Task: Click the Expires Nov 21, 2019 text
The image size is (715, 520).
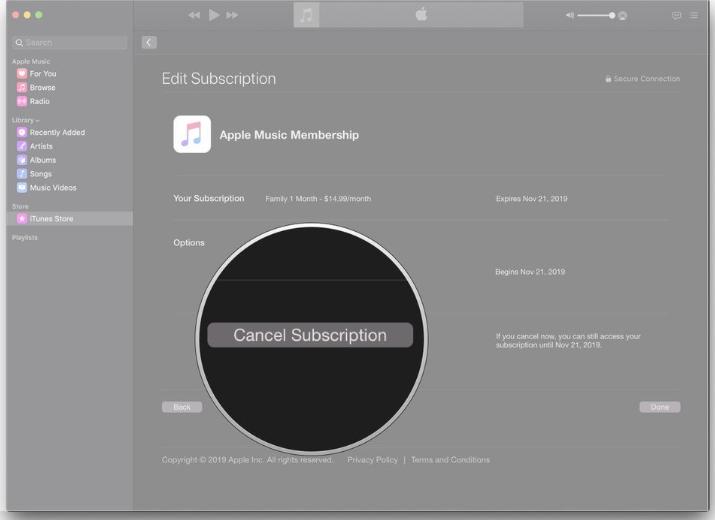Action: (532, 198)
